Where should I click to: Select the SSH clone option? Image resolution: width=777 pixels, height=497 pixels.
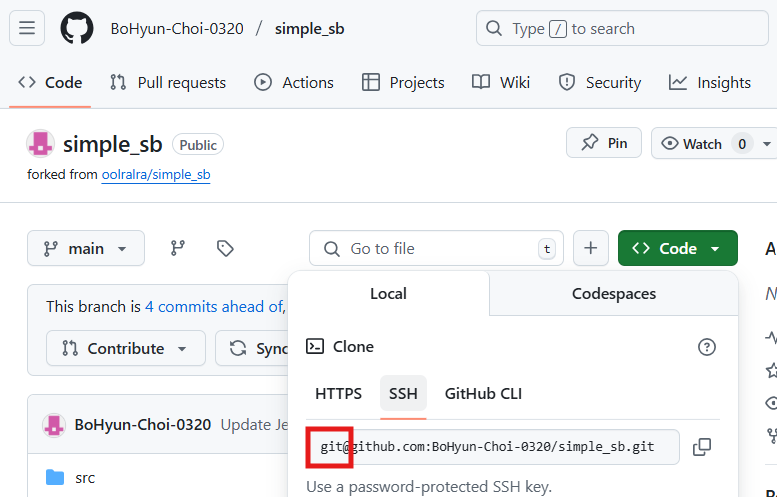click(x=403, y=393)
